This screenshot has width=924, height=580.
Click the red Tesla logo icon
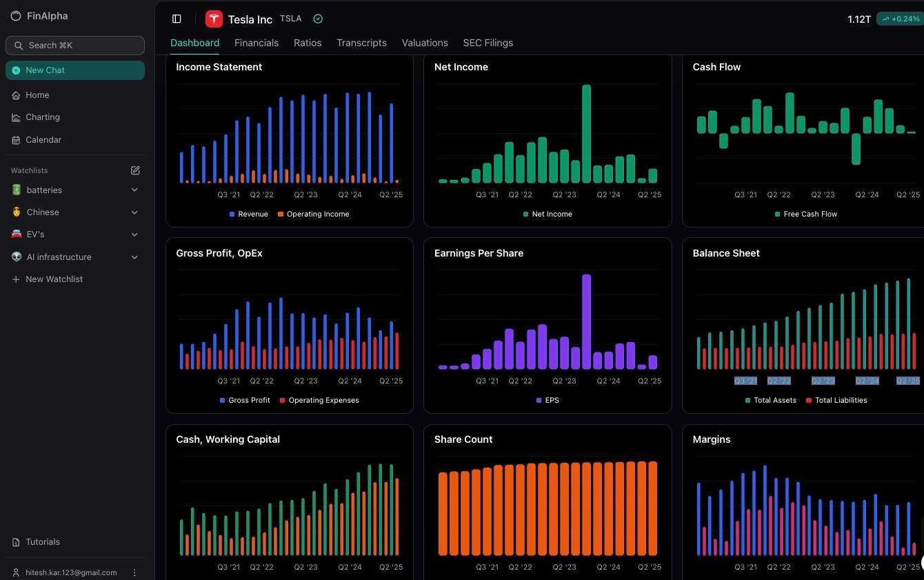[214, 19]
